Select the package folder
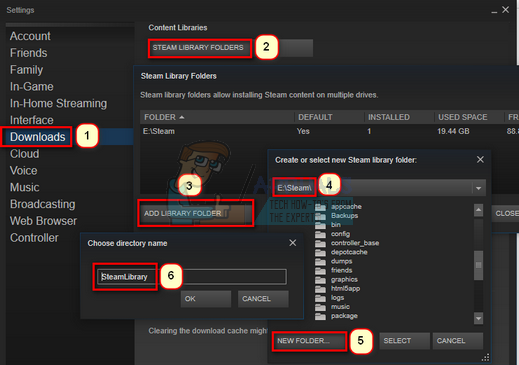The width and height of the screenshot is (519, 365). click(x=344, y=316)
